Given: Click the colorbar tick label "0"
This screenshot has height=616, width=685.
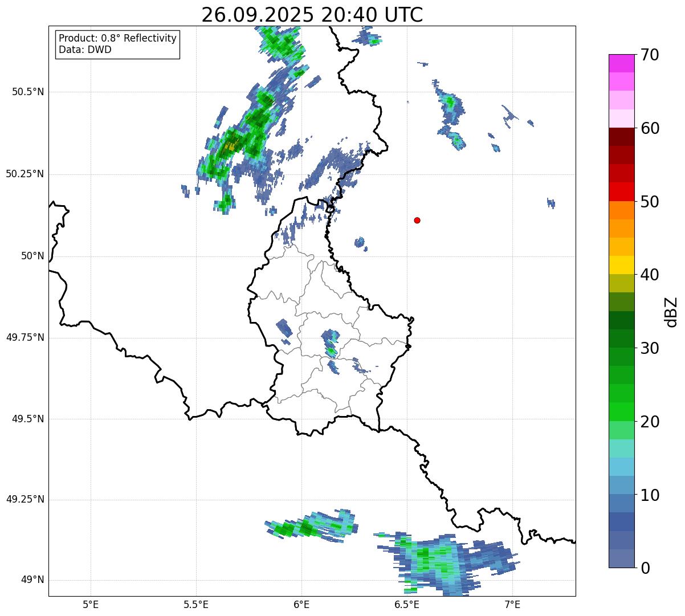Looking at the screenshot, I should [645, 568].
